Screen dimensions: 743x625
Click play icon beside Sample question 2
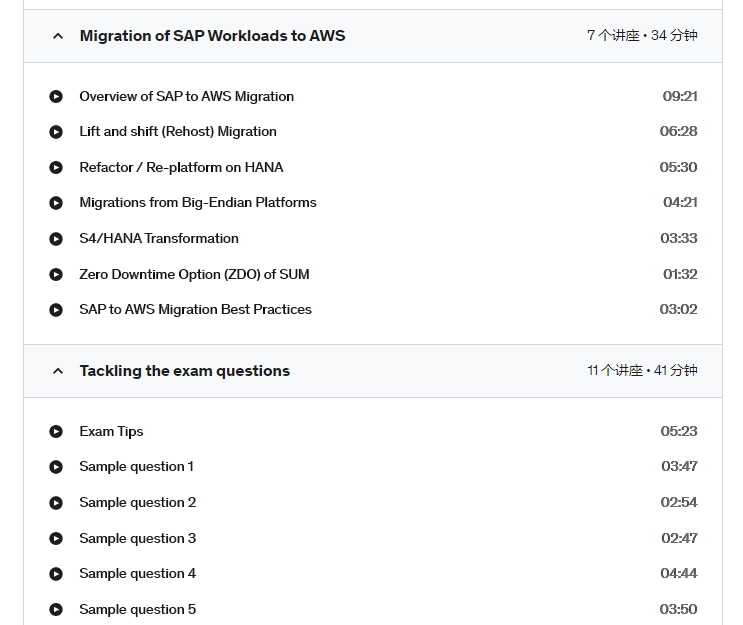coord(56,503)
